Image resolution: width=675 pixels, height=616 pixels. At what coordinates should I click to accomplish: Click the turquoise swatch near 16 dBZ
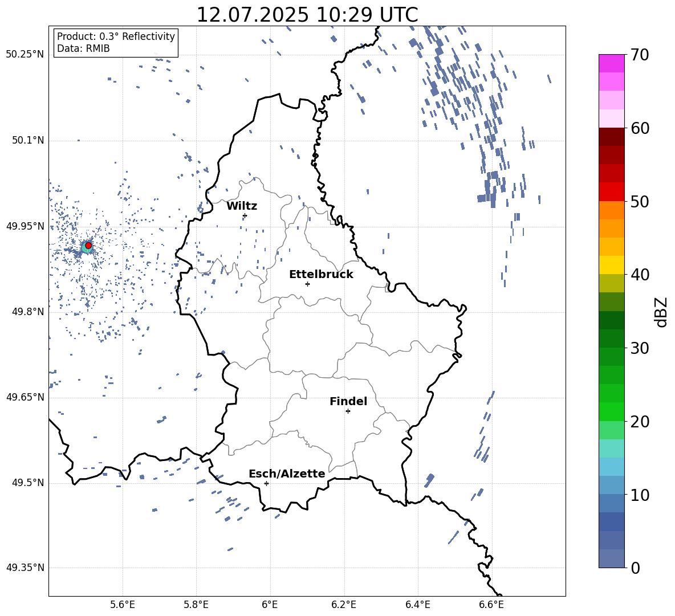611,448
